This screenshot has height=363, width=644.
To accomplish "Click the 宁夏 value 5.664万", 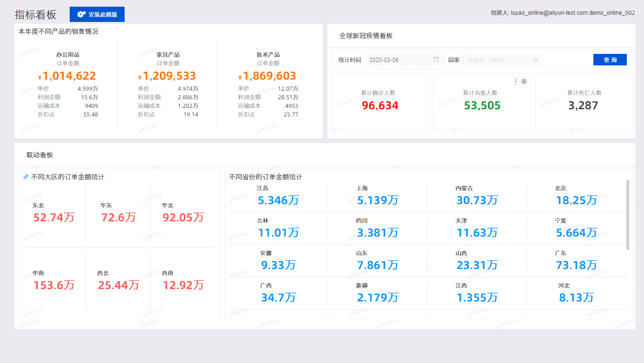I will click(576, 233).
